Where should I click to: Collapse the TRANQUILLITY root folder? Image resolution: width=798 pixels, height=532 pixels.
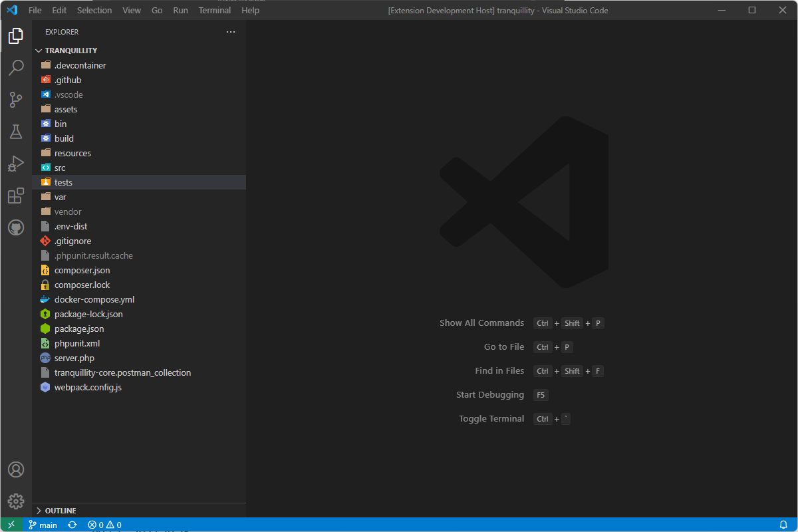(x=139, y=51)
